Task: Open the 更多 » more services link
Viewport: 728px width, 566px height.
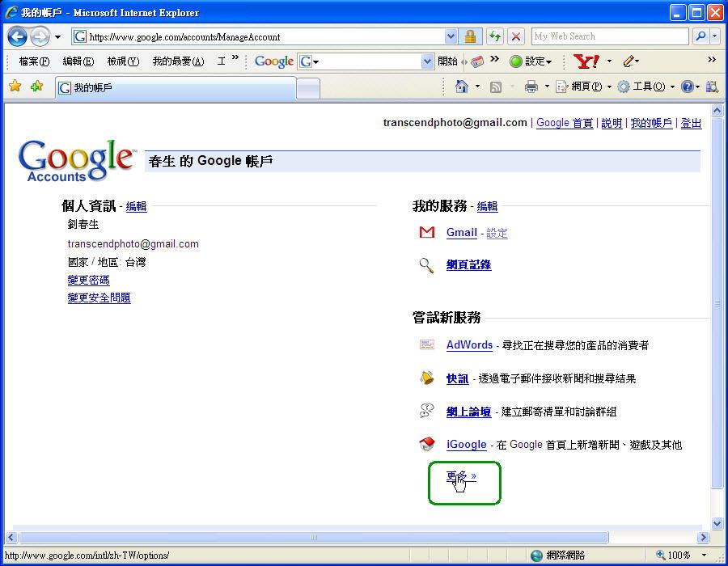Action: [461, 476]
